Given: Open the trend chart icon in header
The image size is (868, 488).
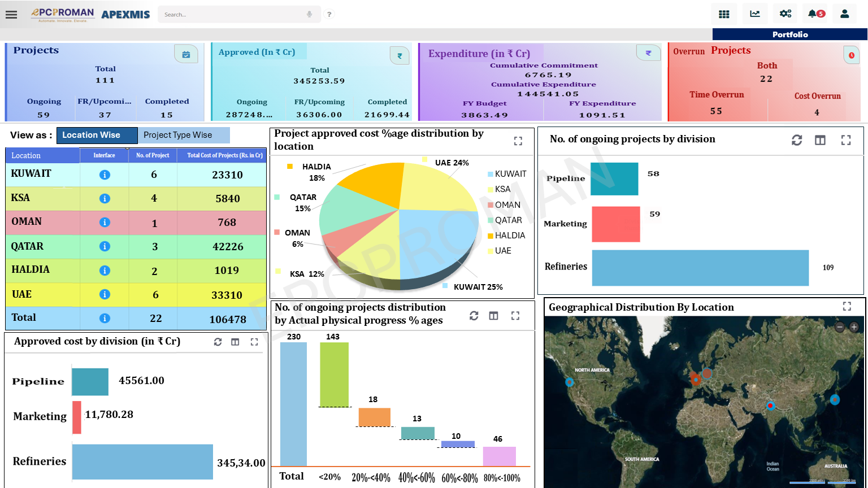Looking at the screenshot, I should coord(755,14).
